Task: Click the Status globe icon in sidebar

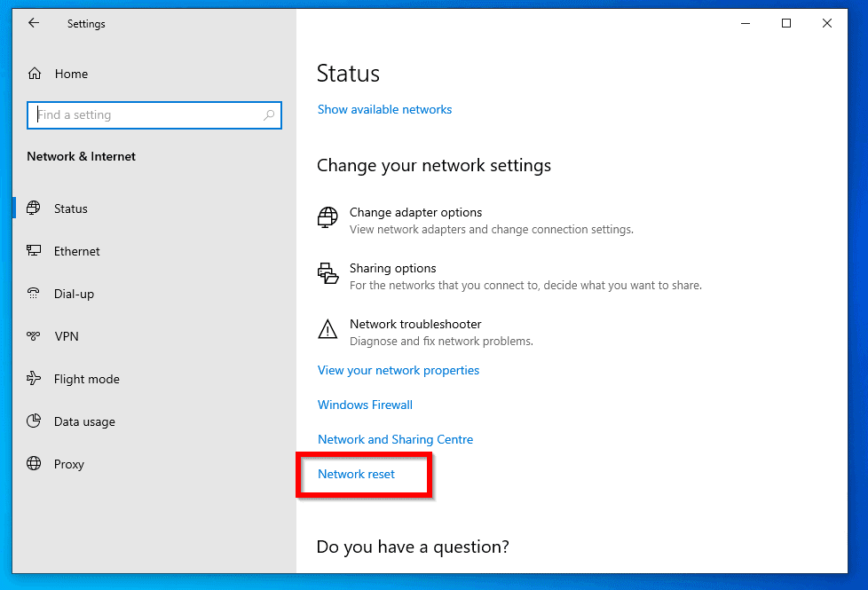Action: (x=33, y=208)
